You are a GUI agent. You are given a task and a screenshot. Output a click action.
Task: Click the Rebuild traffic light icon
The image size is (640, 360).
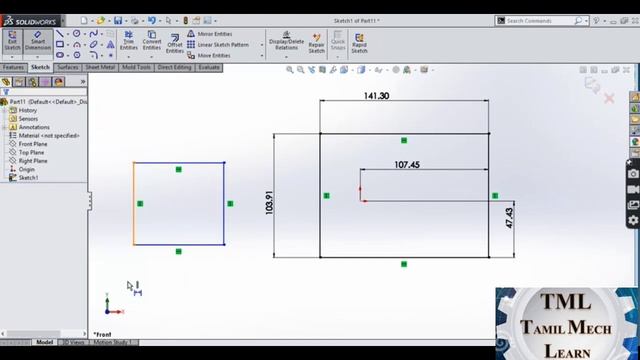point(185,20)
